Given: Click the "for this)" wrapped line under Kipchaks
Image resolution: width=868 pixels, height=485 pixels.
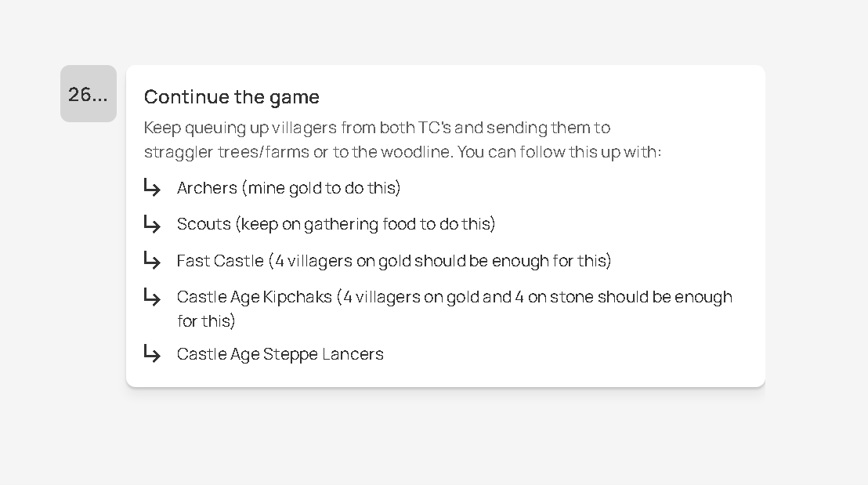Looking at the screenshot, I should pos(205,320).
